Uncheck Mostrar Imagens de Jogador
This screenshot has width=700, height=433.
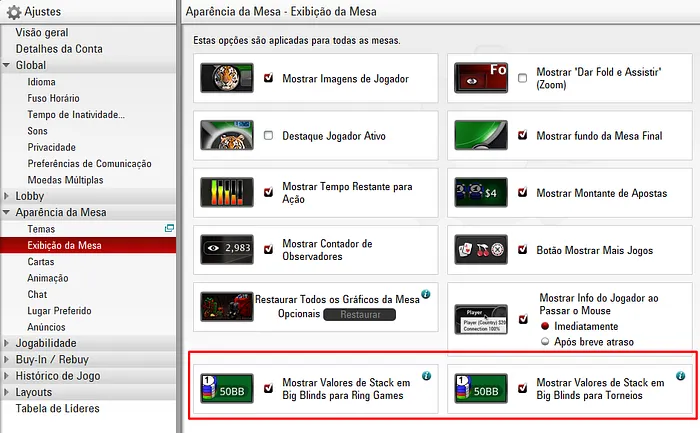(x=268, y=78)
